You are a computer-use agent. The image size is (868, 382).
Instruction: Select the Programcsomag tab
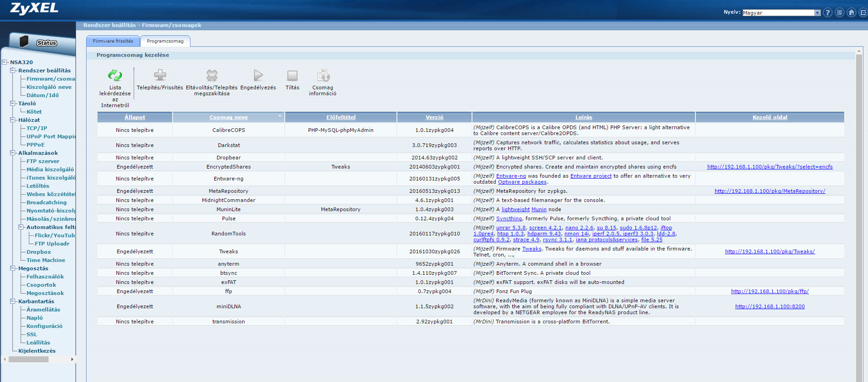165,41
